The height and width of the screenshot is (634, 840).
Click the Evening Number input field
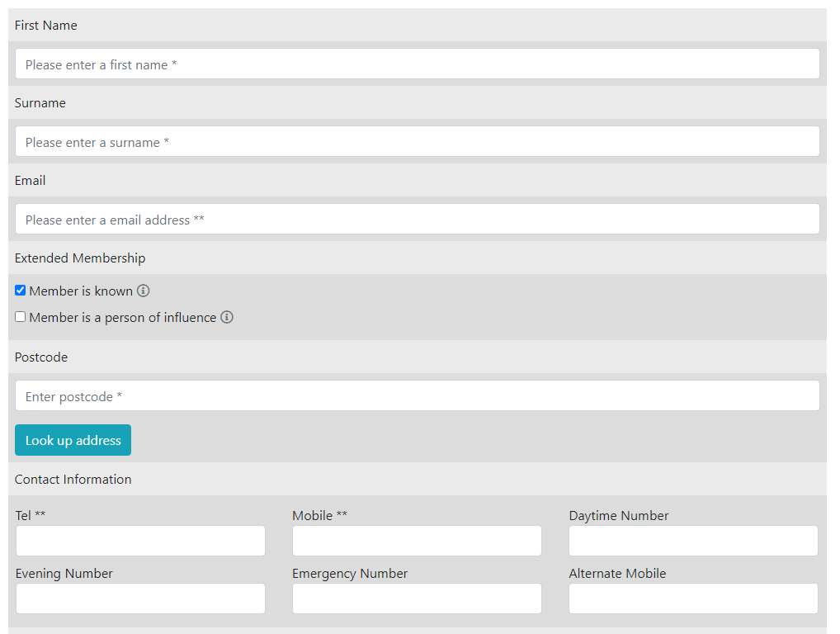pyautogui.click(x=140, y=599)
